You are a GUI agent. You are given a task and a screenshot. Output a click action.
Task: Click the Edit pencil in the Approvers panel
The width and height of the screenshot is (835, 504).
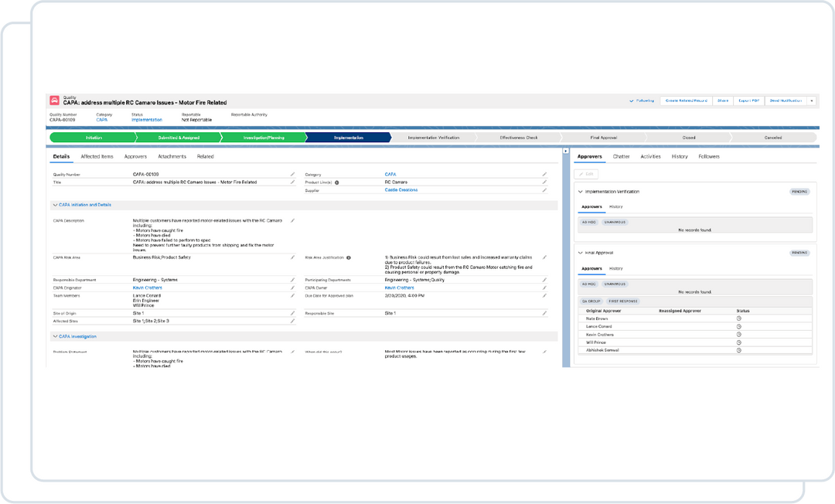click(x=585, y=174)
